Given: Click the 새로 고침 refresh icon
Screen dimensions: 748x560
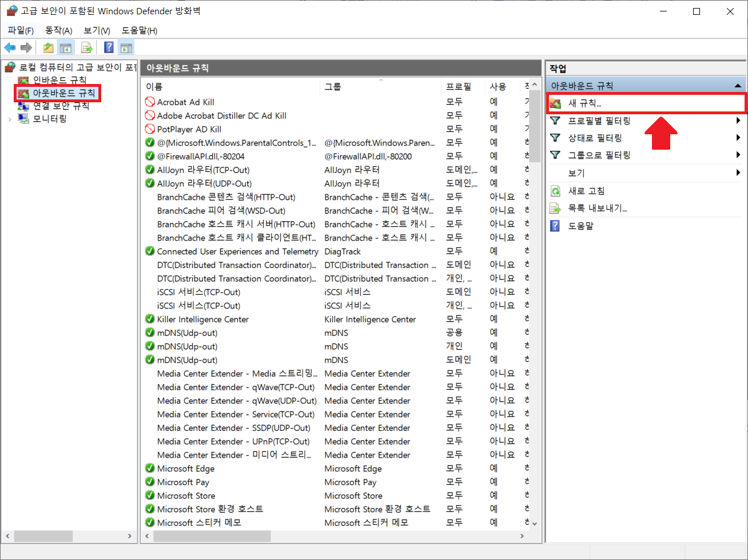Looking at the screenshot, I should pos(555,191).
